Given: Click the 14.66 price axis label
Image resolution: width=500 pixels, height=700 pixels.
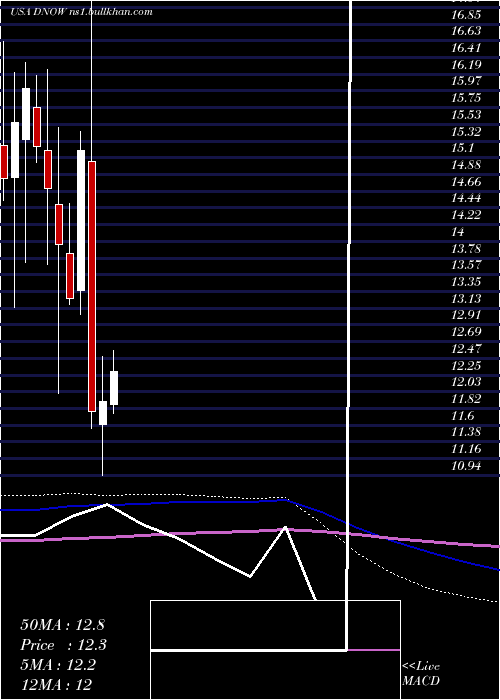Looking at the screenshot, I should (x=466, y=182).
